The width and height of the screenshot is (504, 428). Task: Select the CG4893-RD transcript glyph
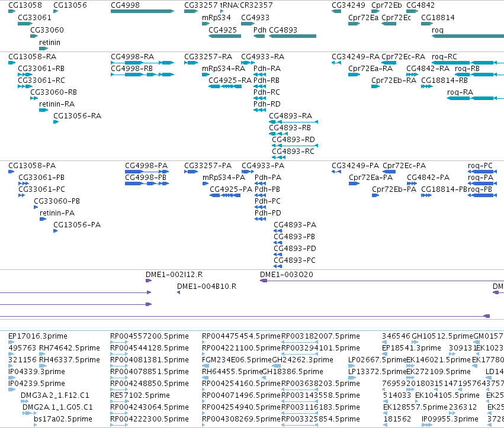coord(295,146)
